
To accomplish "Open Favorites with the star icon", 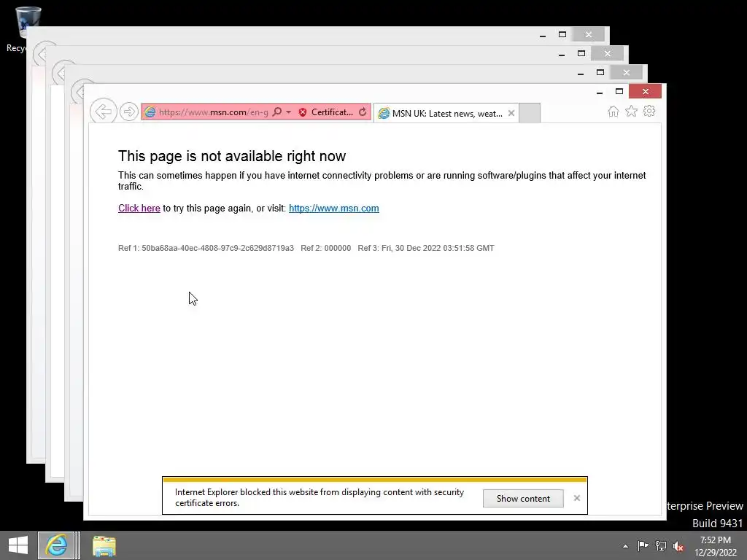I will (x=631, y=112).
